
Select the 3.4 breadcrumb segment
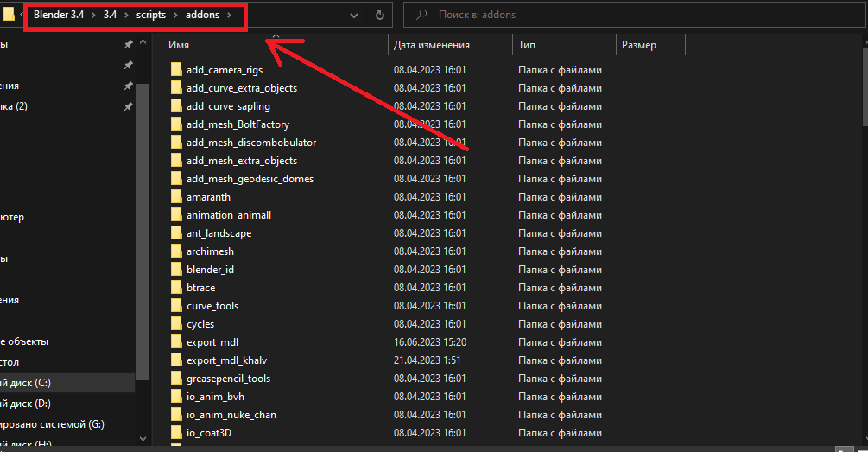coord(111,15)
